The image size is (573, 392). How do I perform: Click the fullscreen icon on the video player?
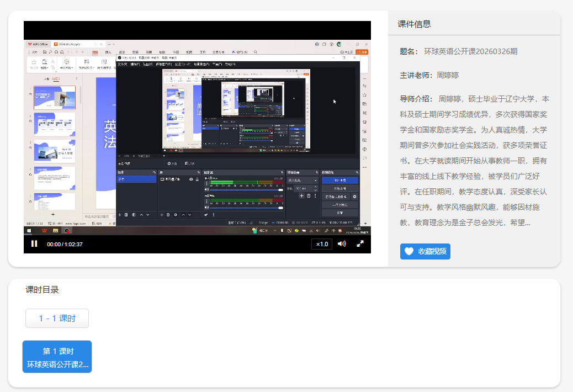tap(362, 243)
